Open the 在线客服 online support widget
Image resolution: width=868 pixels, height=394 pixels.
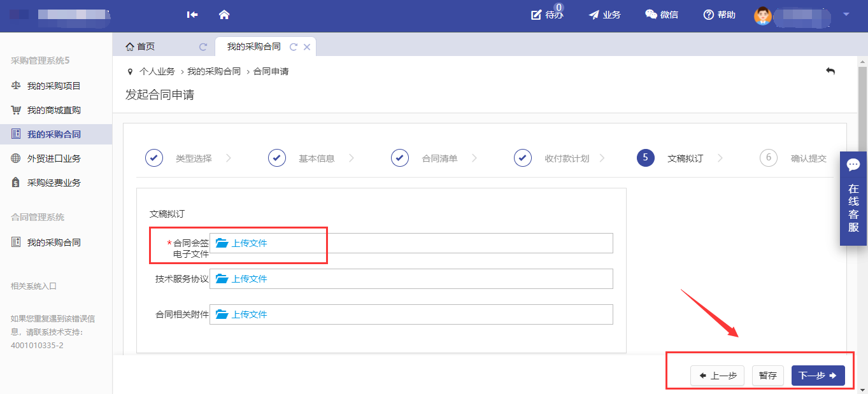coord(853,197)
